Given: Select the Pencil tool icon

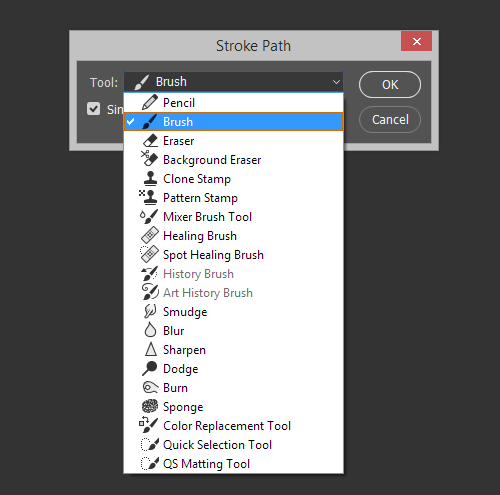Looking at the screenshot, I should pyautogui.click(x=150, y=102).
